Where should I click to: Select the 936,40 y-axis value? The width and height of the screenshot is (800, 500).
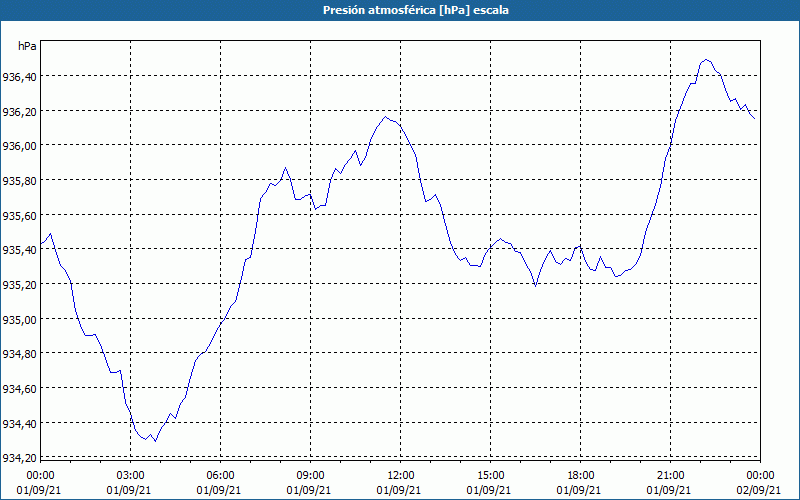point(19,77)
